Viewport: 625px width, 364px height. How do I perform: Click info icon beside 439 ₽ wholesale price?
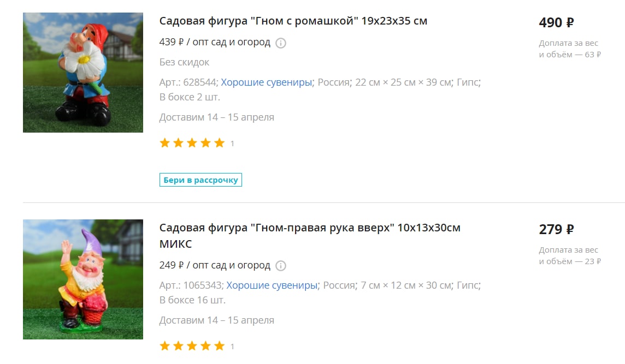point(281,43)
